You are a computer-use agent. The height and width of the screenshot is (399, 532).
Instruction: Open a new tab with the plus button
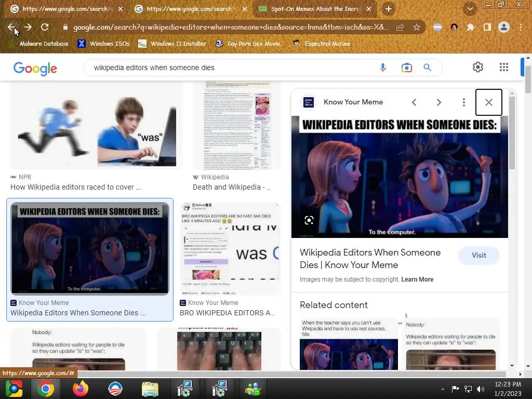pyautogui.click(x=389, y=9)
